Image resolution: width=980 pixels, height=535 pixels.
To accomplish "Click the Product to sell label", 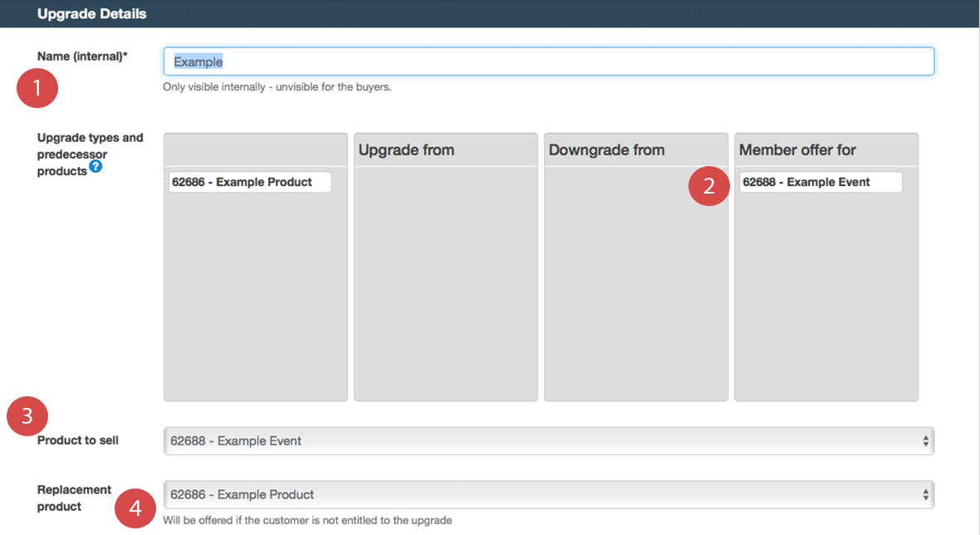I will (x=78, y=440).
